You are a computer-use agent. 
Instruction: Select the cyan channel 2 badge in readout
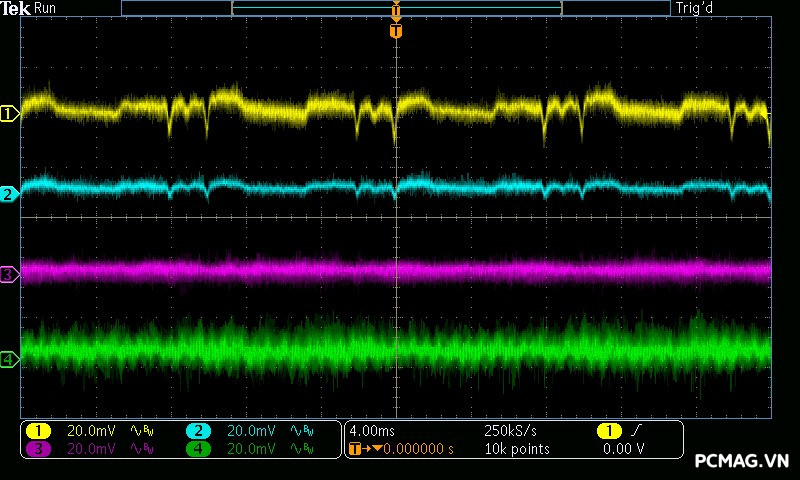pyautogui.click(x=199, y=431)
